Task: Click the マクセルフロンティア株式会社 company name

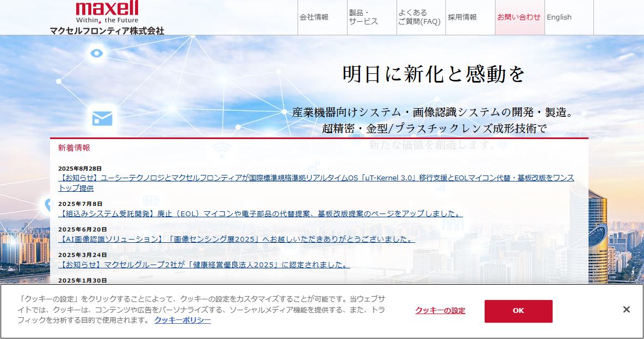Action: tap(107, 31)
